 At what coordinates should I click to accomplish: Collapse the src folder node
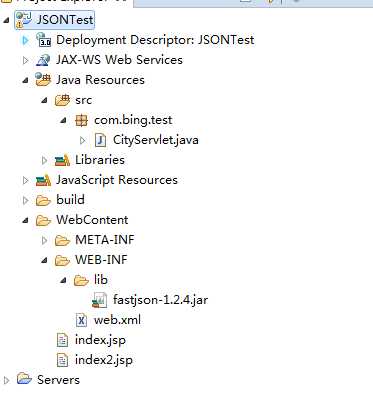coord(44,100)
